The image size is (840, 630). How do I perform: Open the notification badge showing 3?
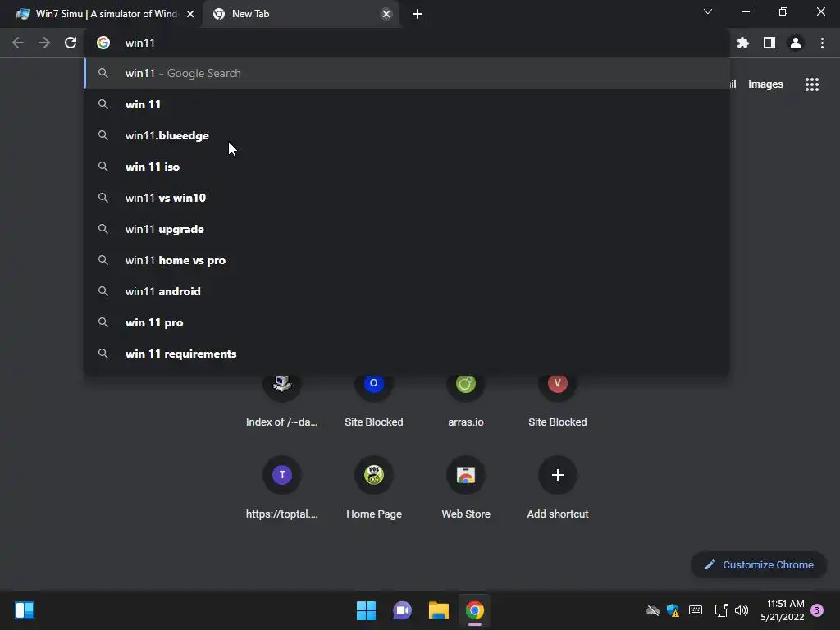pyautogui.click(x=818, y=610)
